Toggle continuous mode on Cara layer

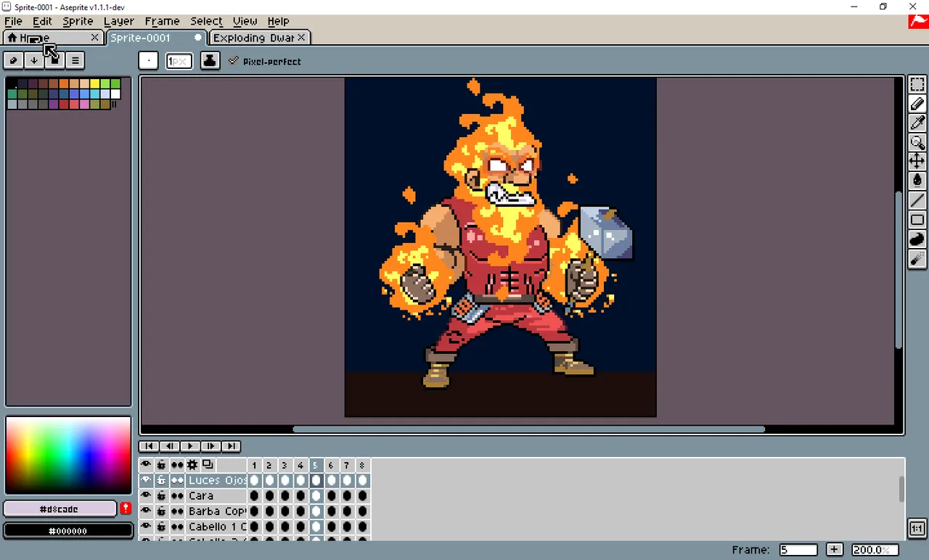(177, 495)
